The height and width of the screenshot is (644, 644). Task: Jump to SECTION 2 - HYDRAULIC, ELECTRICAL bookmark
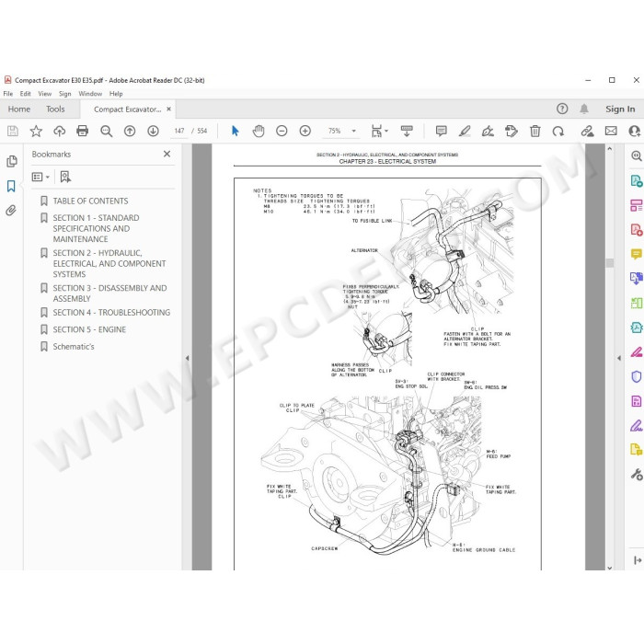pos(109,264)
